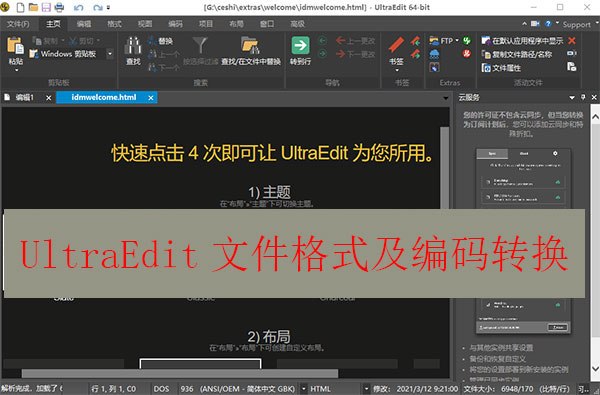Open encoding dropdown in status bar
This screenshot has height=395, width=600.
[x=303, y=389]
